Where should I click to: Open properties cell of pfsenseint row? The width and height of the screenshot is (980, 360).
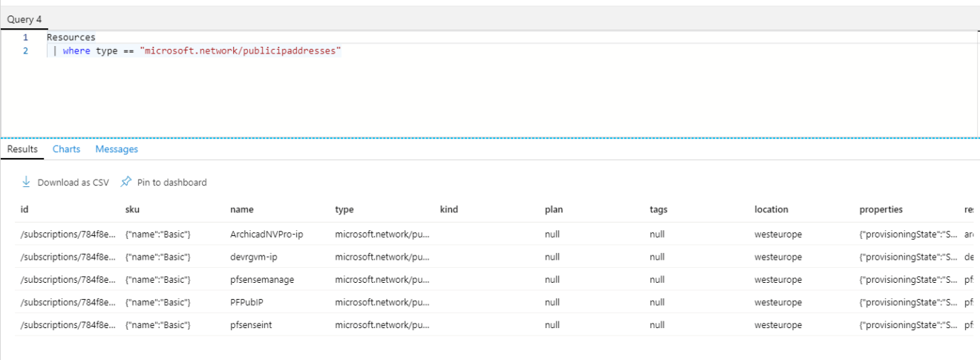901,325
